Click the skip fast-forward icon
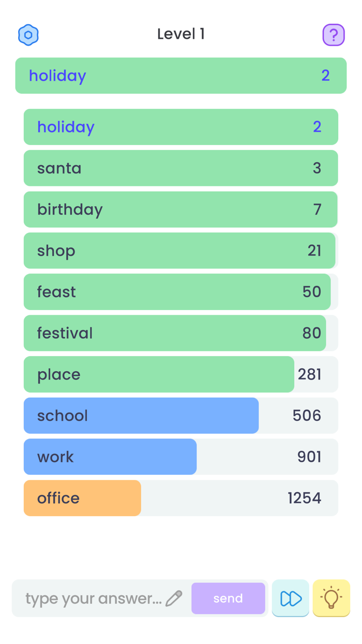Viewport: 362px width, 644px height. pos(290,598)
